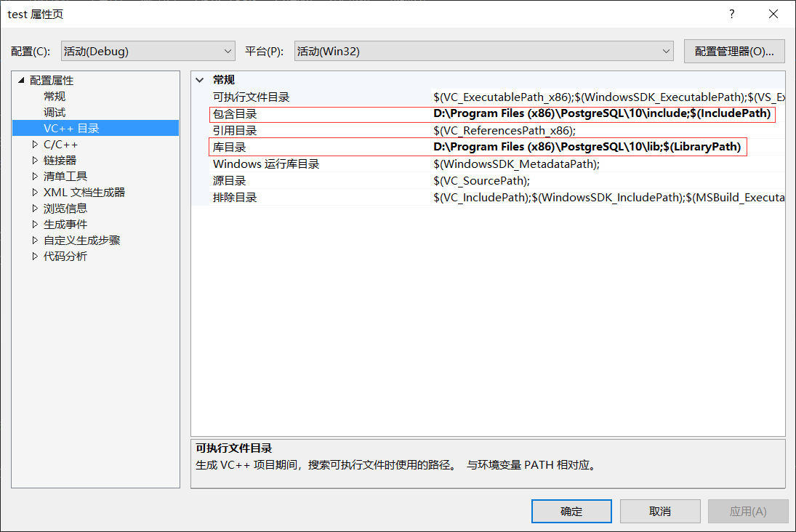Expand the 生成事件 tree node

(34, 224)
